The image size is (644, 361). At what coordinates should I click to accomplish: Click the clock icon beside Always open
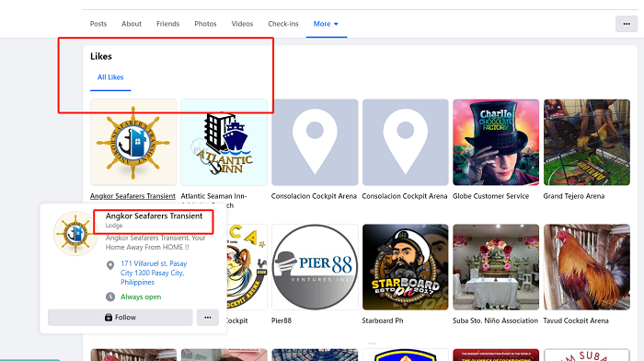point(110,297)
